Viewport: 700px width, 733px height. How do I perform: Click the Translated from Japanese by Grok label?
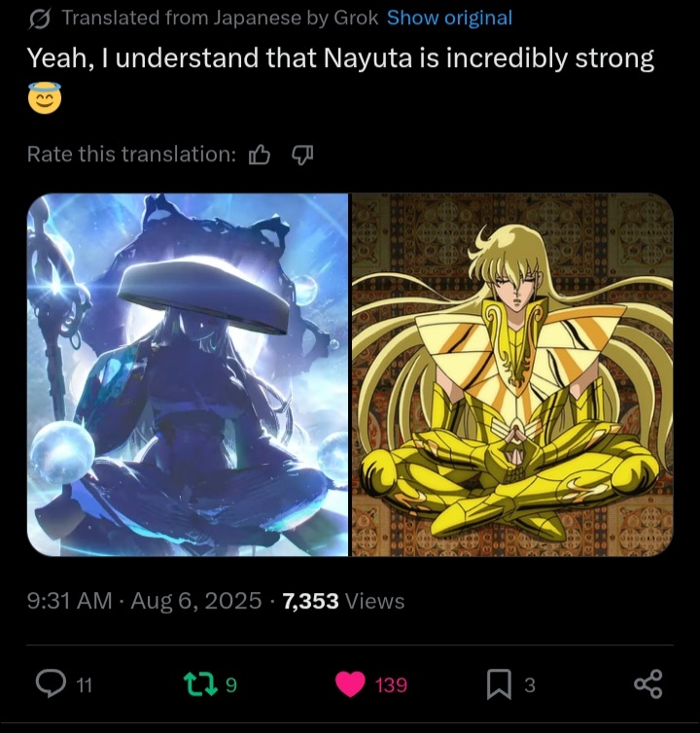click(220, 17)
